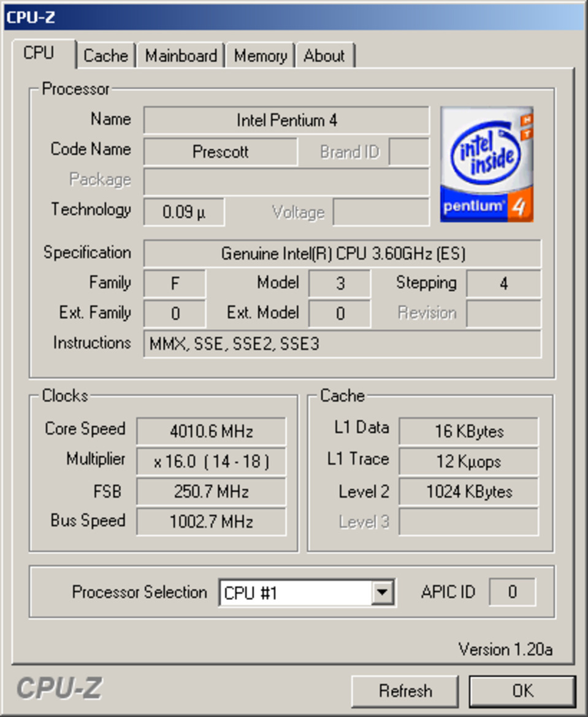588x717 pixels.
Task: Click the Intel Inside Pentium 4 logo
Action: pos(486,165)
